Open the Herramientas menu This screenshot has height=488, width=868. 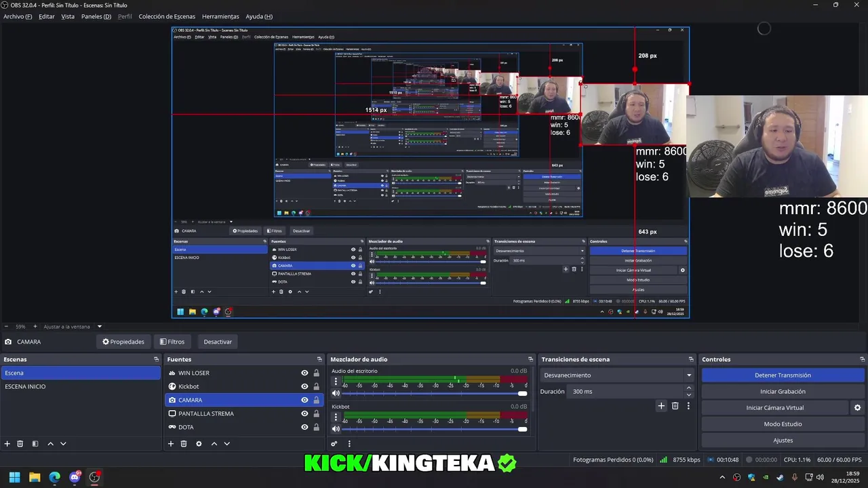point(220,16)
